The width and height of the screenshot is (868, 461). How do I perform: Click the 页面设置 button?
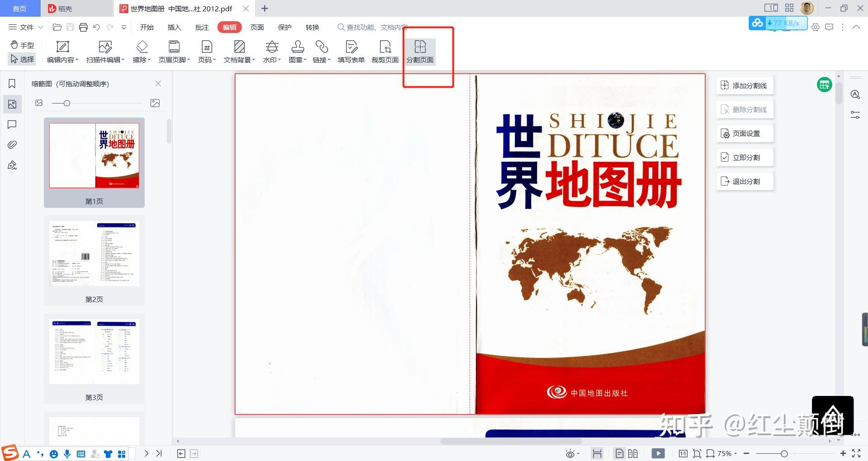click(x=745, y=133)
